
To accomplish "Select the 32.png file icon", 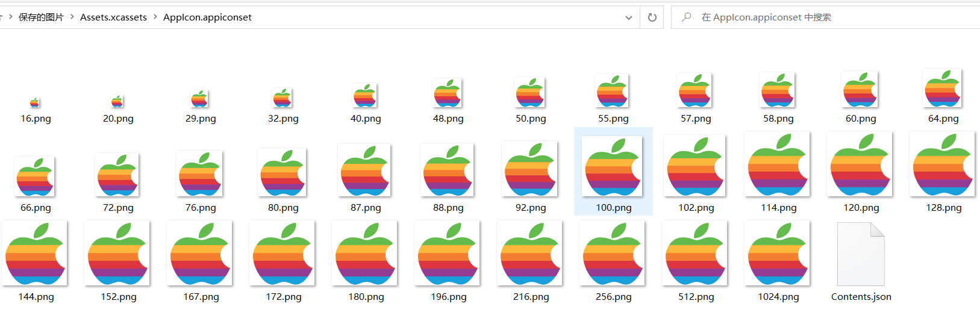I will point(282,98).
